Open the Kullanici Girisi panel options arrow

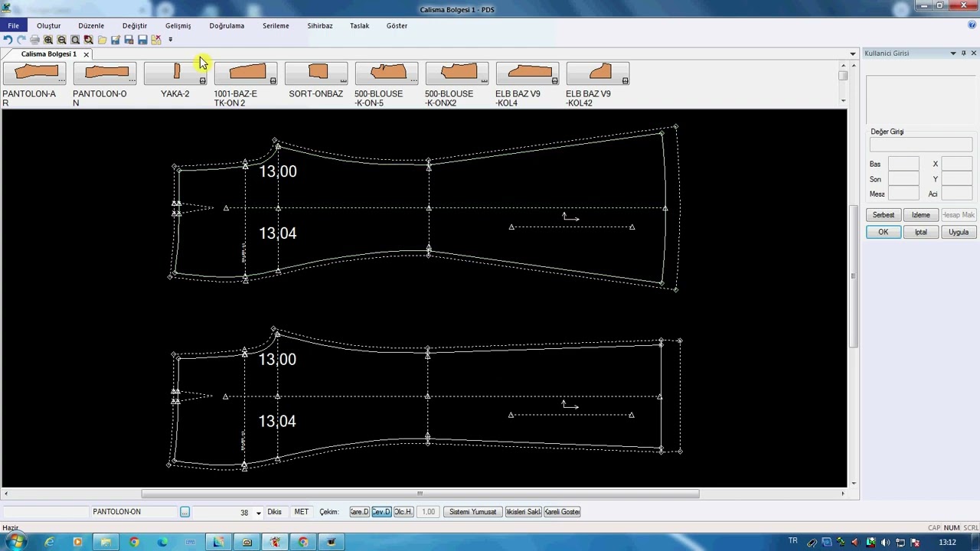pyautogui.click(x=953, y=53)
